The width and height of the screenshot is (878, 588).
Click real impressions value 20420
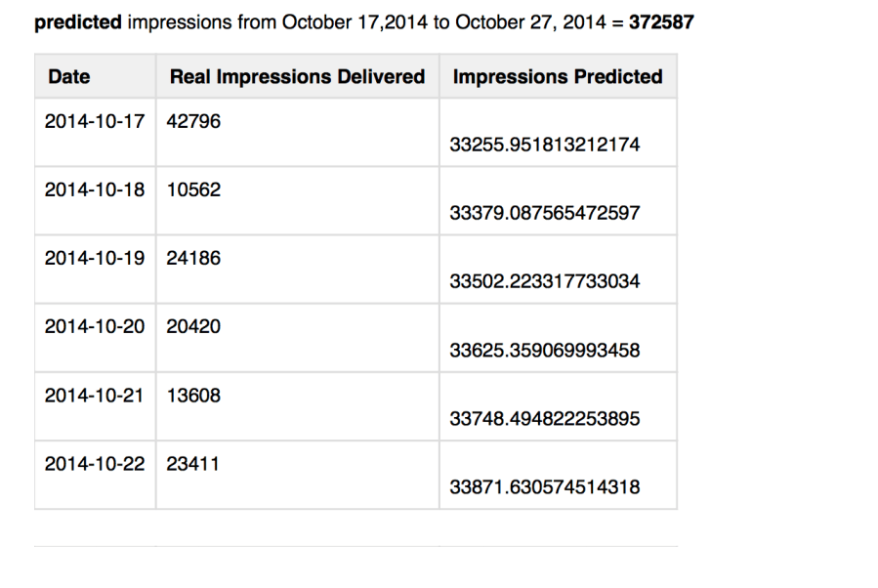pos(194,327)
